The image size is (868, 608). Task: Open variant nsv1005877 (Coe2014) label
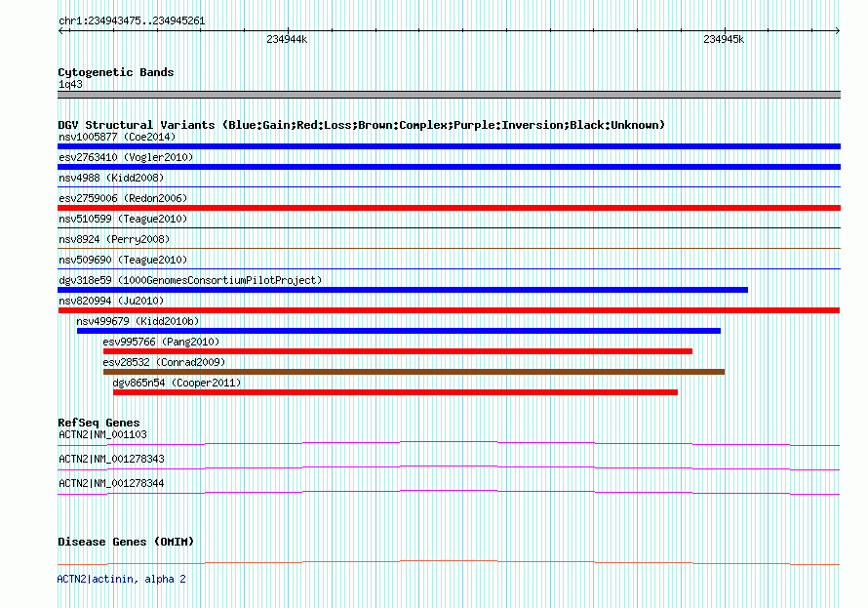coord(117,137)
